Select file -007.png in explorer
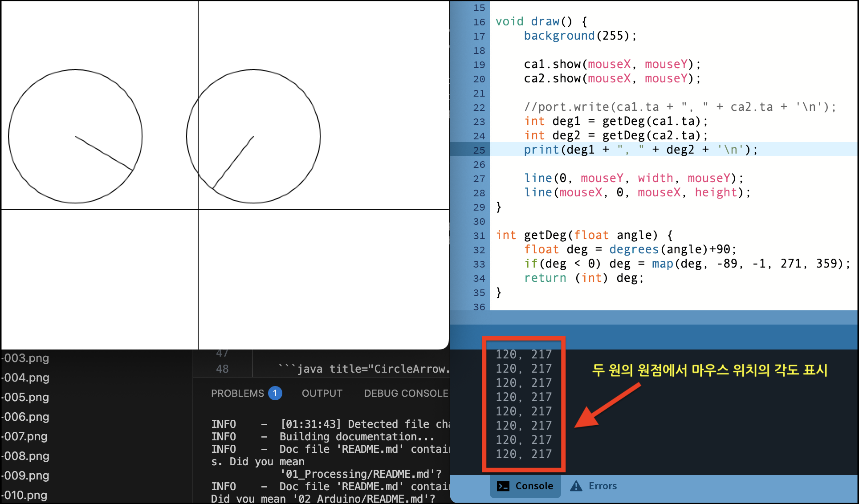 tap(25, 436)
